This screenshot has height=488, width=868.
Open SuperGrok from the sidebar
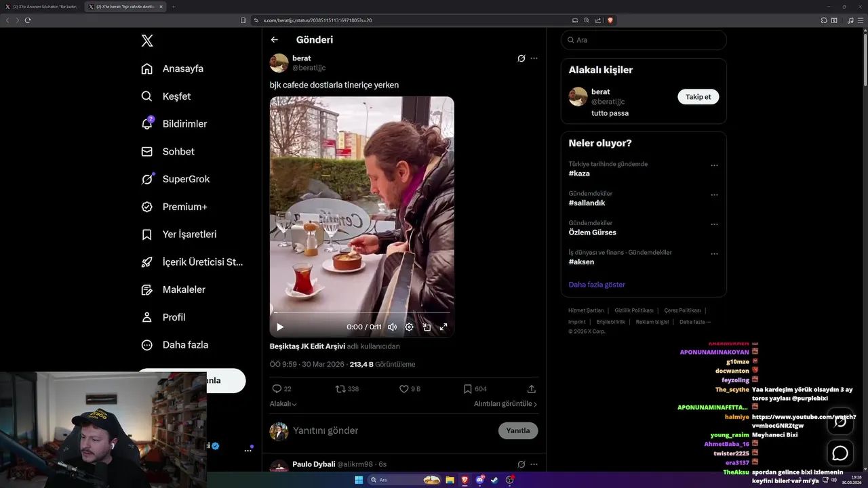176,179
